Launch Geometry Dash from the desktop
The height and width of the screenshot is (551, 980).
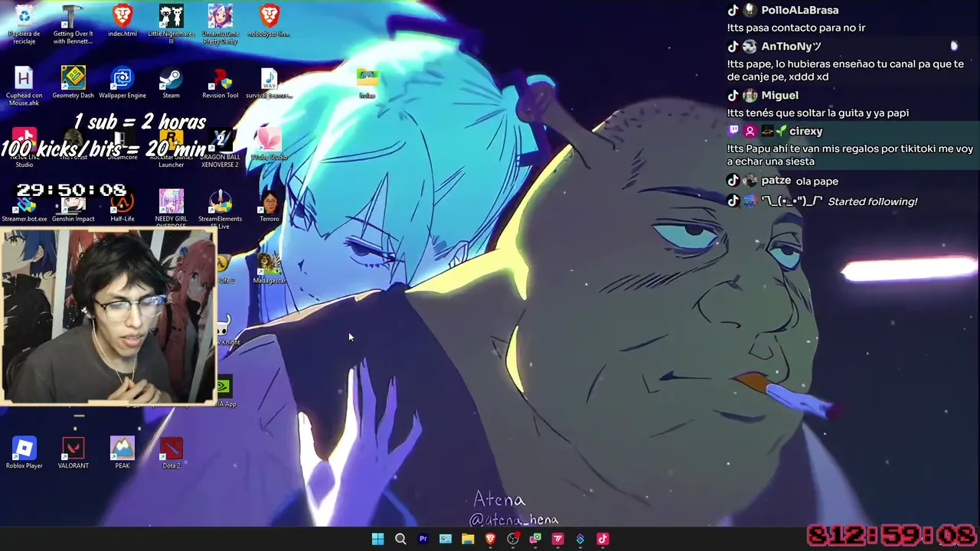tap(73, 83)
